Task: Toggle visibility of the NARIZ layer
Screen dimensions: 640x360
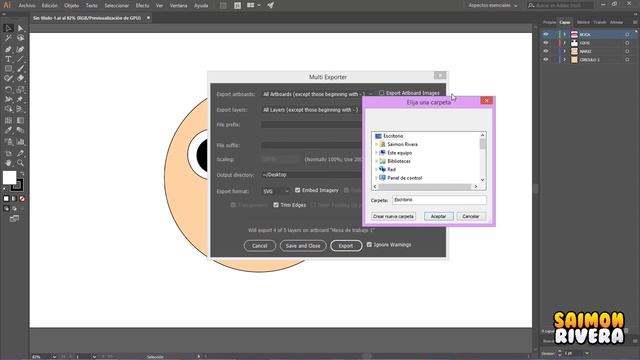Action: tap(546, 51)
